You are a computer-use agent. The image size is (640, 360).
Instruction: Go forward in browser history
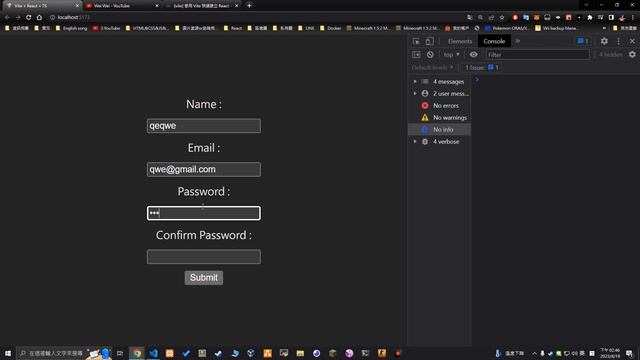coord(18,17)
